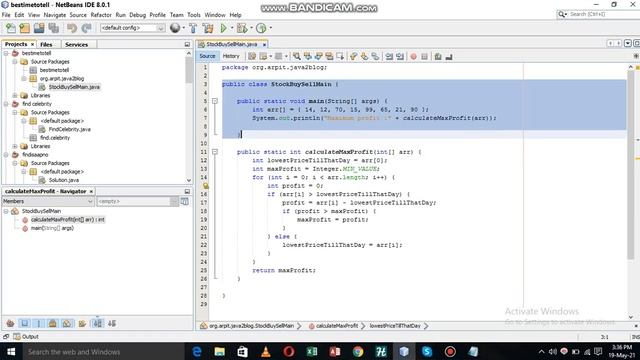Click the Start Macro Recording red icon
The image size is (640, 360).
[413, 56]
